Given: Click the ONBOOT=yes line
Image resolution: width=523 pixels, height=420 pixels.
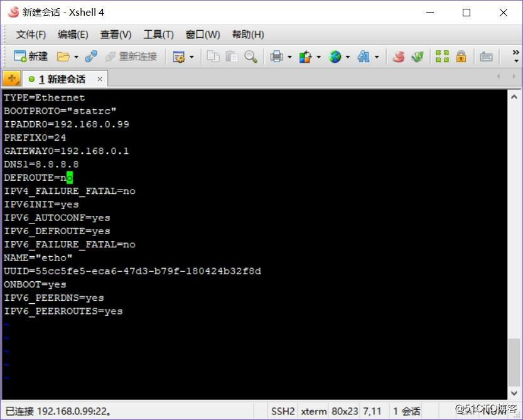Looking at the screenshot, I should point(35,284).
